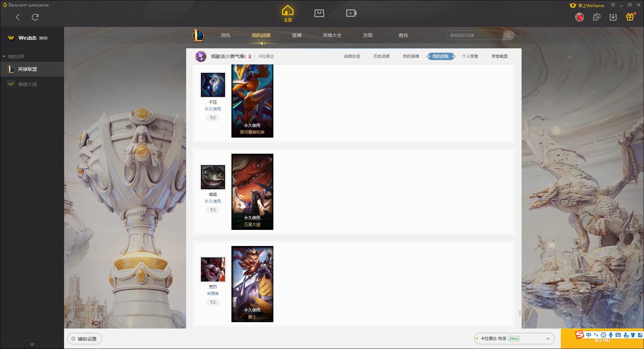Open 辅助设置 settings button
Viewport: 644px width, 349px height.
click(85, 339)
